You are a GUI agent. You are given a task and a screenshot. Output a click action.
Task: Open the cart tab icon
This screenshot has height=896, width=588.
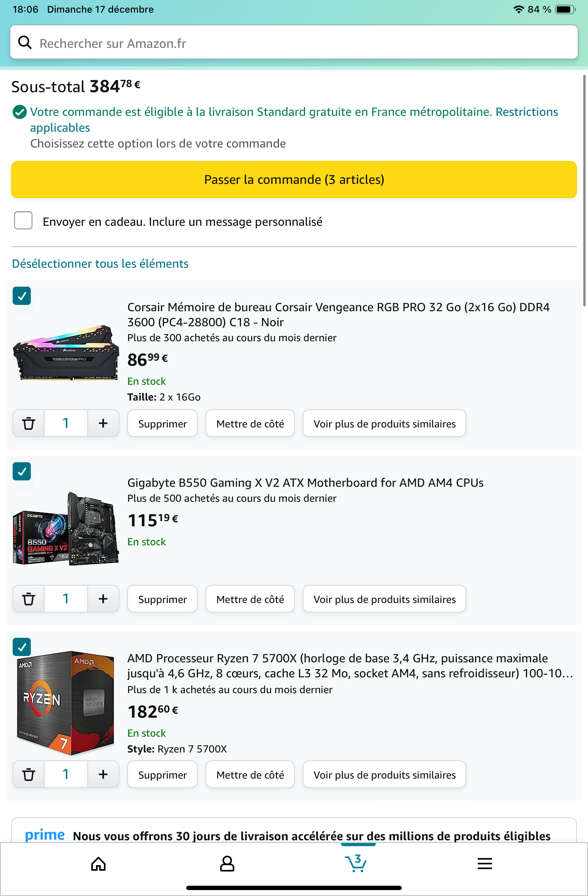point(356,864)
